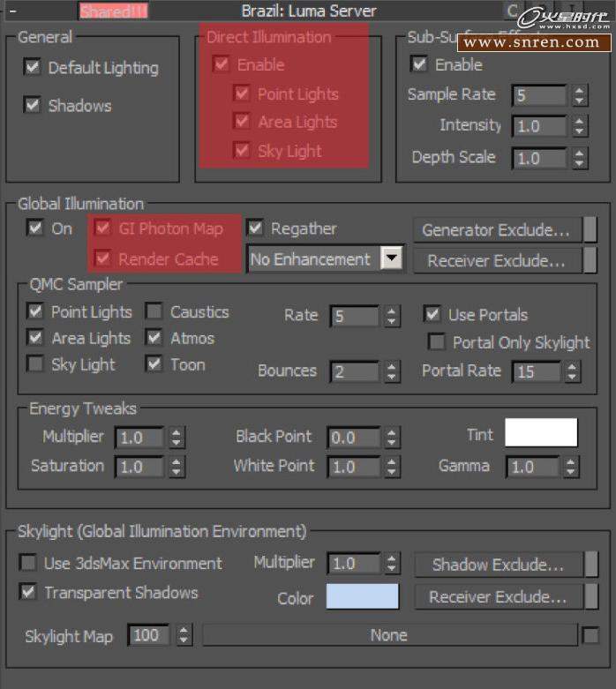Toggle Sub-Surface Effects Enable checkbox

pyautogui.click(x=419, y=64)
